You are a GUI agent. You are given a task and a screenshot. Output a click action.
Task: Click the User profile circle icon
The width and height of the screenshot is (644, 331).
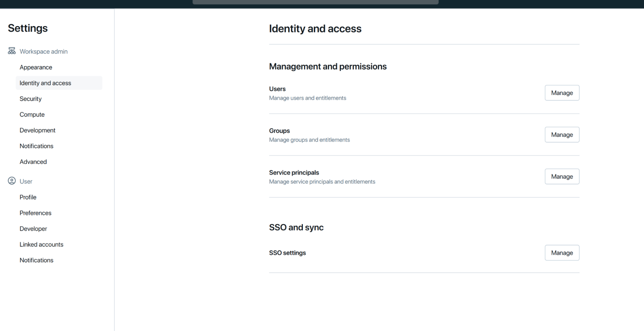(12, 181)
